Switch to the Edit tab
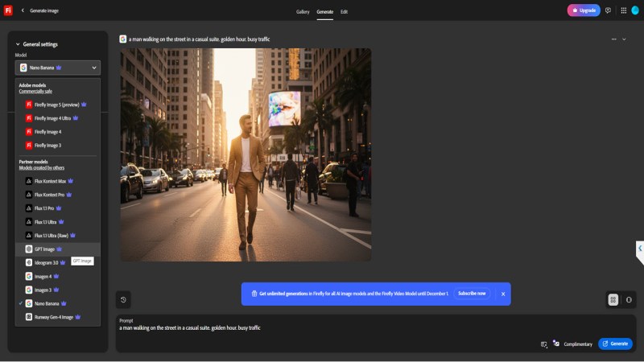Image resolution: width=644 pixels, height=362 pixels. coord(344,12)
